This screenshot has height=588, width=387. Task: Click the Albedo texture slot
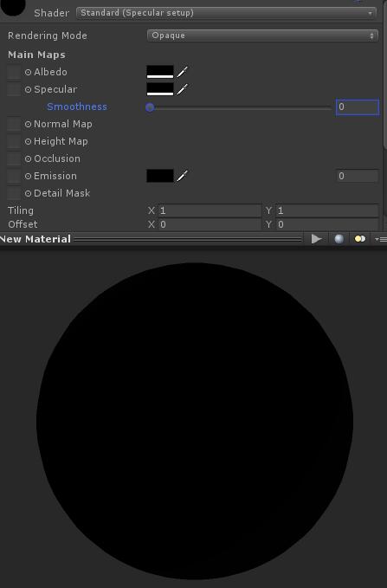point(14,72)
